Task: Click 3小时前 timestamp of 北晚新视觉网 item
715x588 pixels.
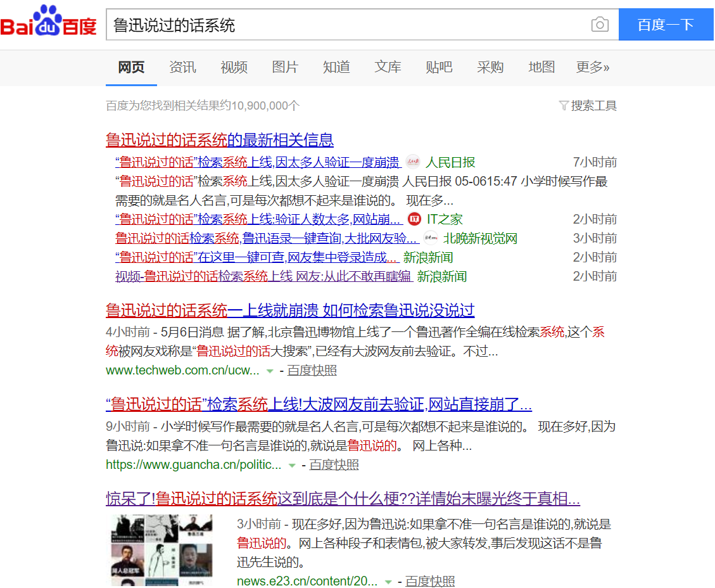Action: [x=595, y=238]
